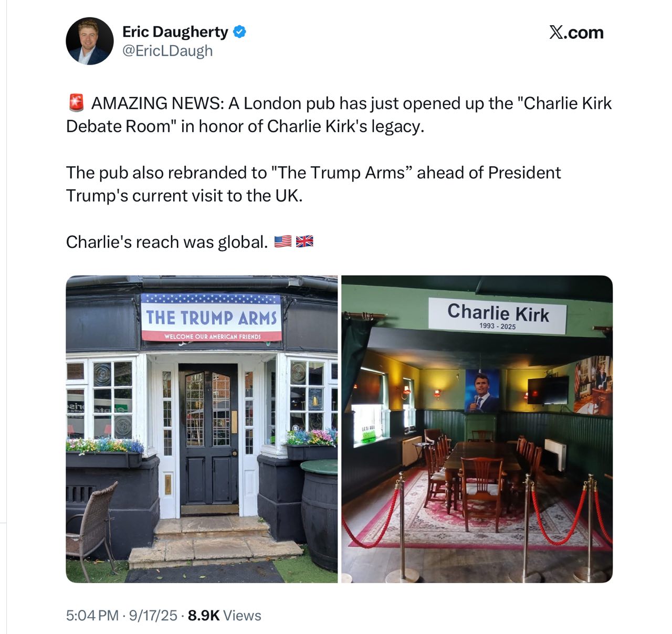Open the @EricLDaugh handle link
The width and height of the screenshot is (672, 634).
[167, 51]
